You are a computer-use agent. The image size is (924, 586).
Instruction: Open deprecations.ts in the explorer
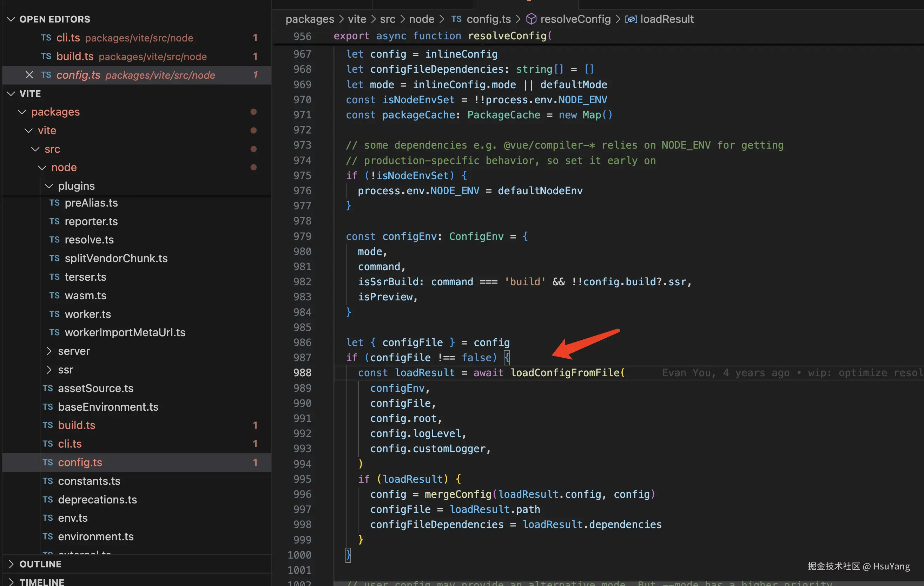coord(97,500)
